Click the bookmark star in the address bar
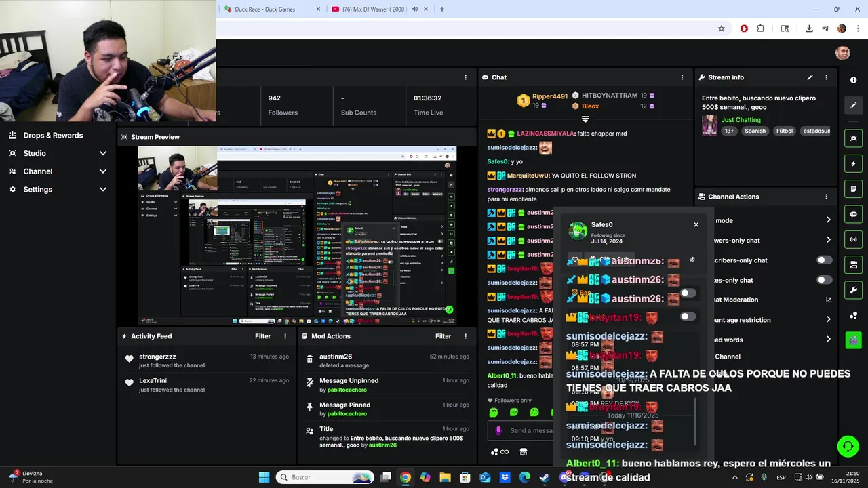The width and height of the screenshot is (868, 488). [722, 28]
